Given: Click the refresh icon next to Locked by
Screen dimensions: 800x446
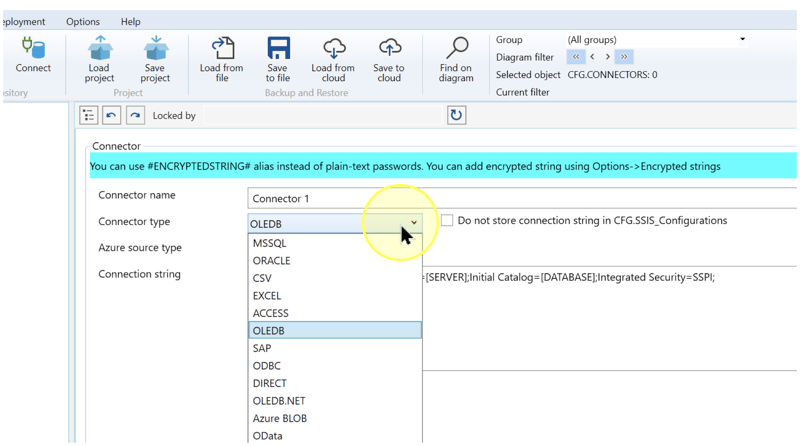Looking at the screenshot, I should [x=456, y=115].
